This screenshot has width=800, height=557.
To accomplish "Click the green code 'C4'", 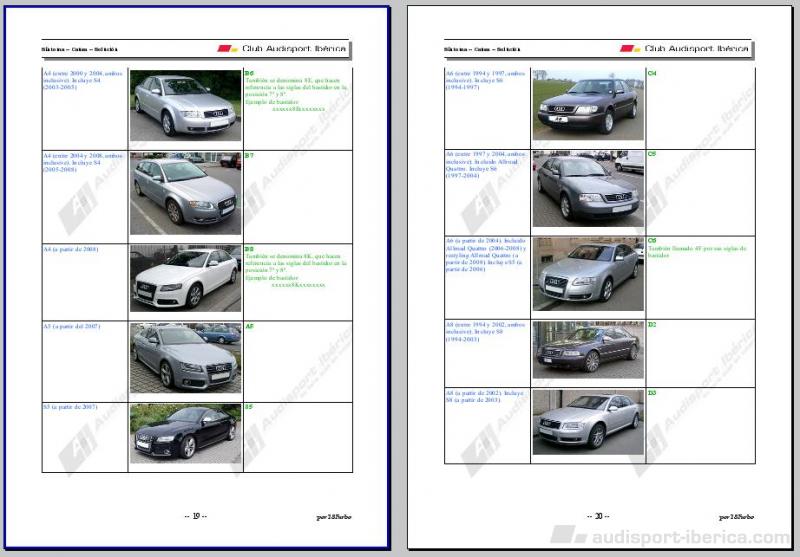I will [652, 73].
